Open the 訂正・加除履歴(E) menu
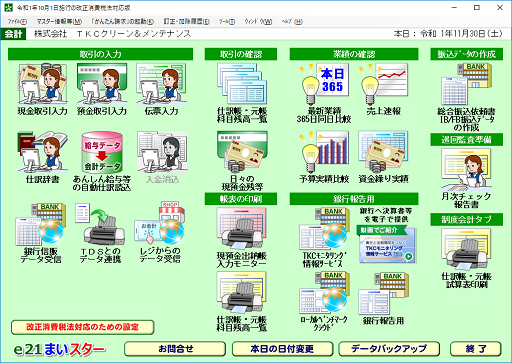 coord(186,22)
